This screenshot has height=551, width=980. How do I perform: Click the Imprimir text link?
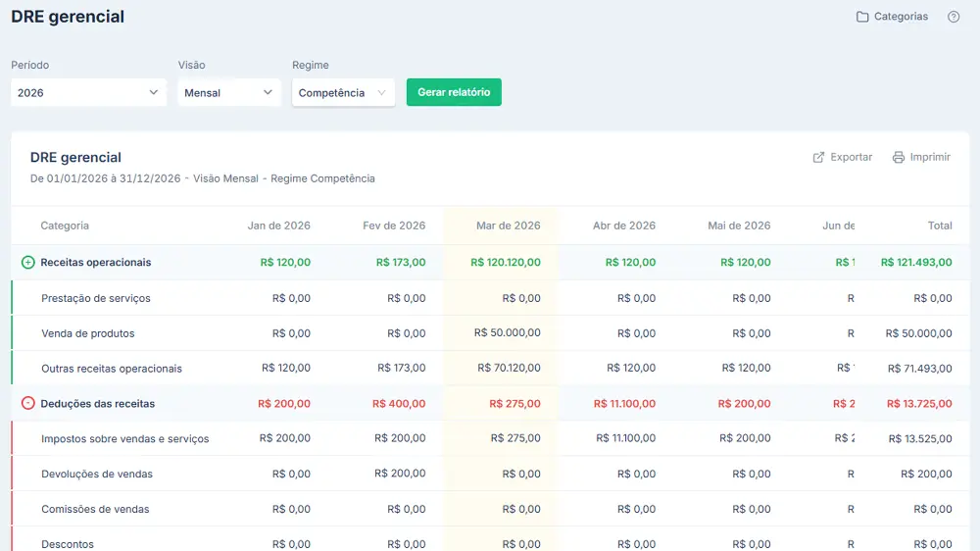pos(930,158)
